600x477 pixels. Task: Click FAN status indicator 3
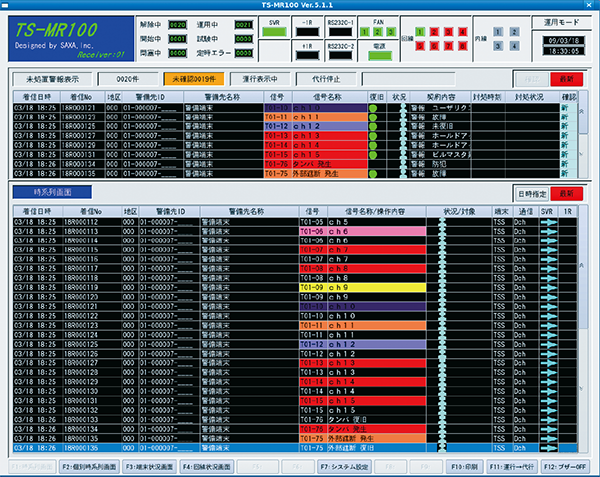(x=391, y=32)
